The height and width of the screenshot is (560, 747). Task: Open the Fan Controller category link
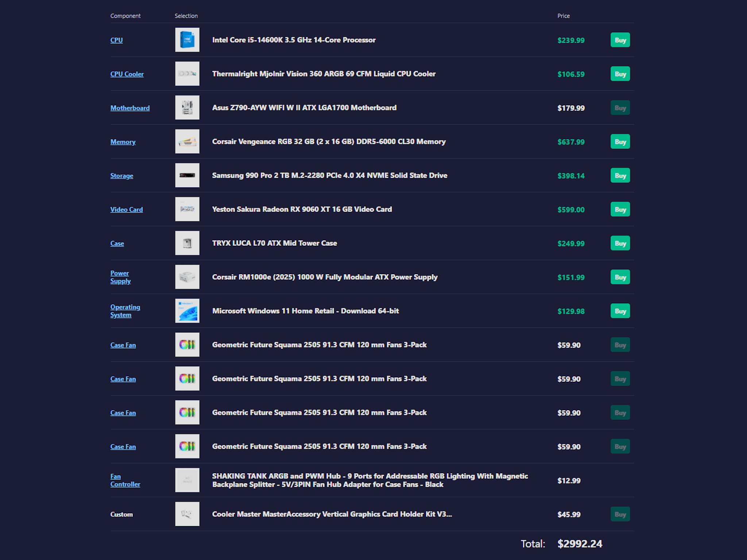[x=125, y=480]
